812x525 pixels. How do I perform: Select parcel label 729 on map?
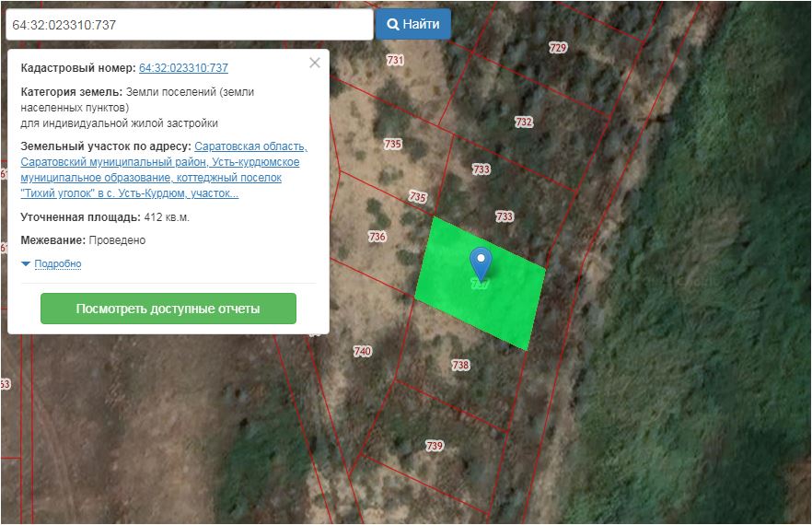click(x=558, y=48)
